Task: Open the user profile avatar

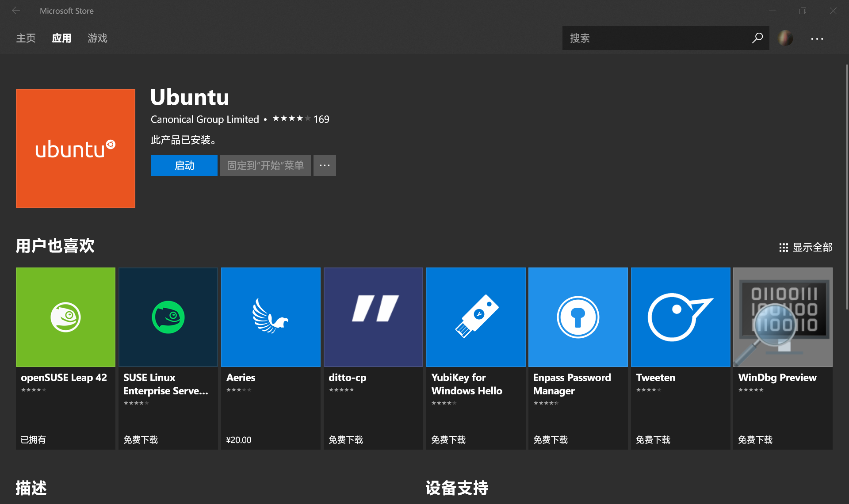Action: tap(785, 38)
